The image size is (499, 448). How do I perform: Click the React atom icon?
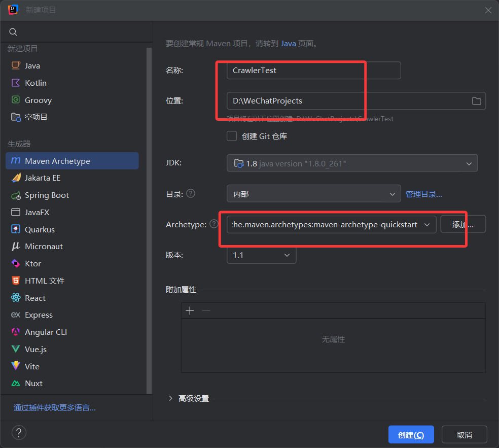(x=16, y=298)
